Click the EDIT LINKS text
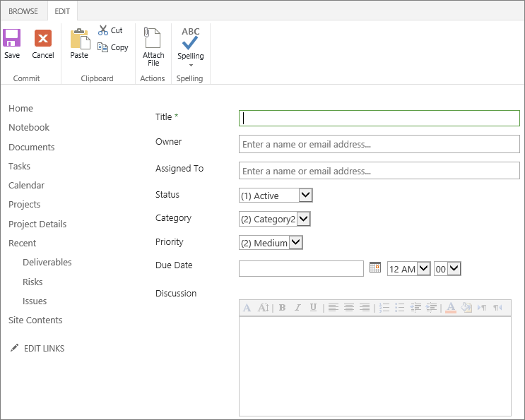This screenshot has width=525, height=420. [45, 349]
